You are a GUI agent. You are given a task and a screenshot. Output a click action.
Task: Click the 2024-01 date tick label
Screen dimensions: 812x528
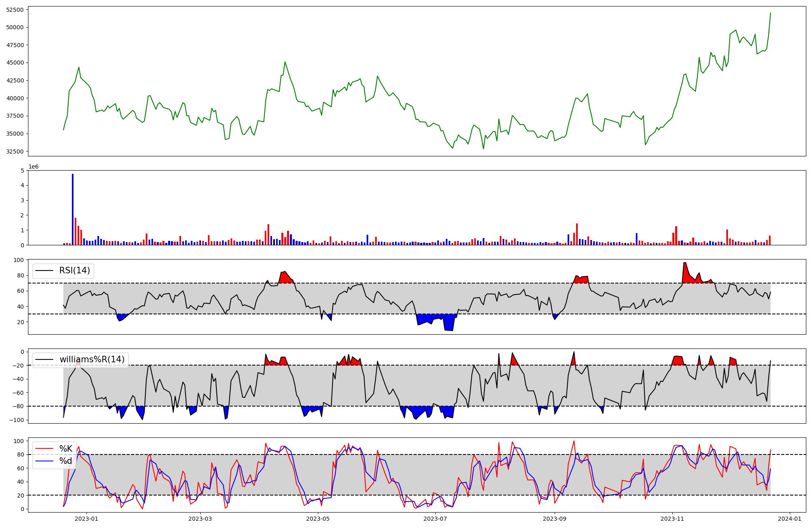[790, 519]
